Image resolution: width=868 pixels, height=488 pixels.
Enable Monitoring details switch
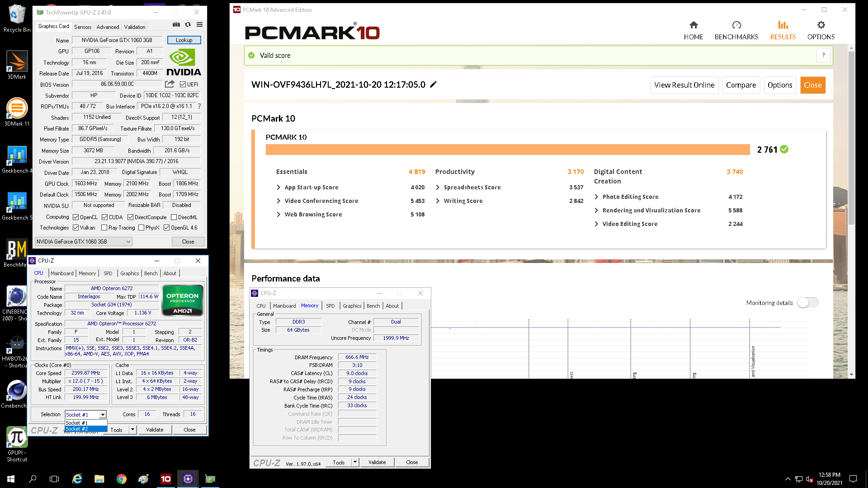click(807, 303)
